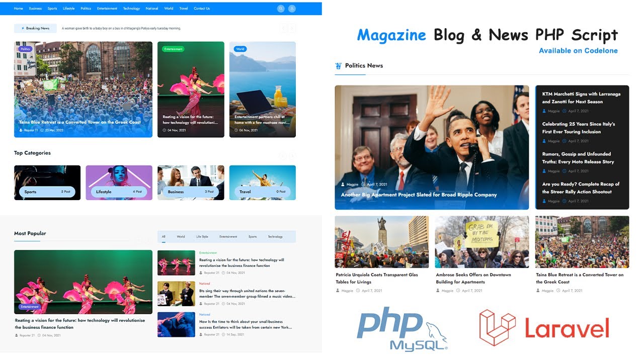Click the green Entertainment tag on dancer card

173,49
